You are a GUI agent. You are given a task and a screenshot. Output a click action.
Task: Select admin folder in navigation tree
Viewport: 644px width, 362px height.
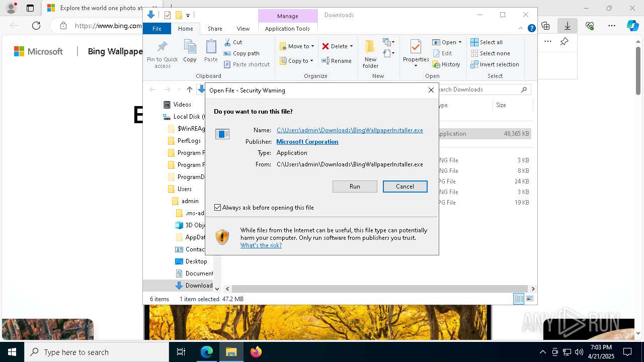(190, 201)
